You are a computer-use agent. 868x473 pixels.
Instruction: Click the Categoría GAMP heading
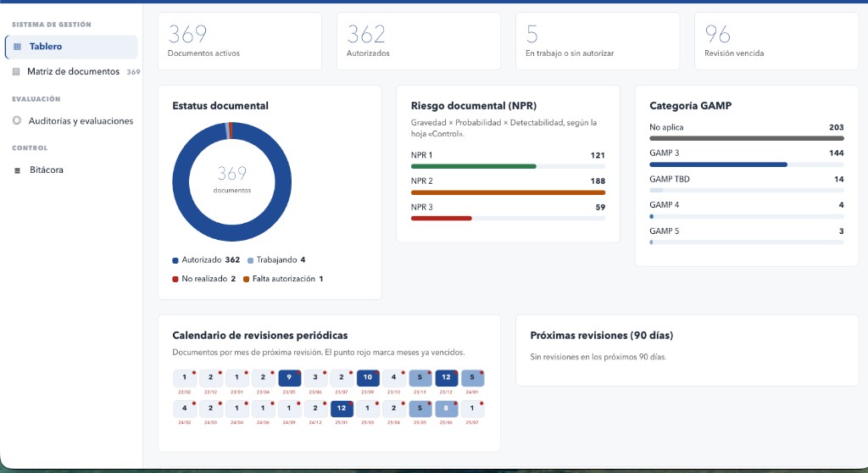(690, 106)
